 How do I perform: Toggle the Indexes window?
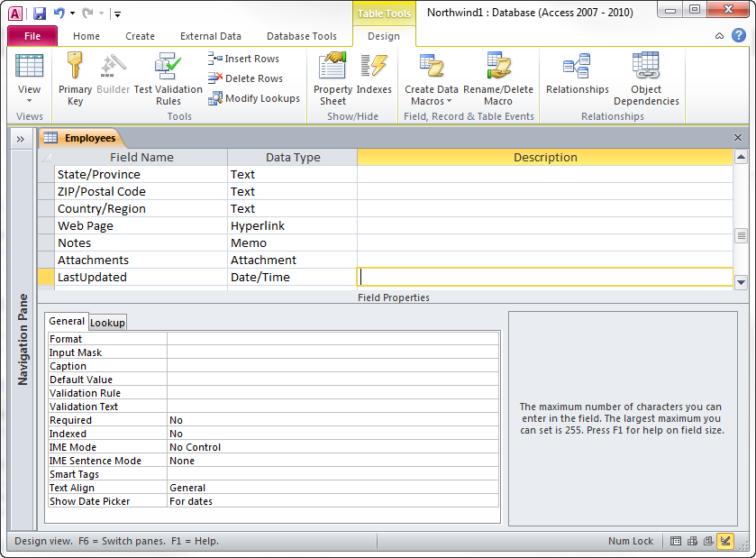click(374, 73)
